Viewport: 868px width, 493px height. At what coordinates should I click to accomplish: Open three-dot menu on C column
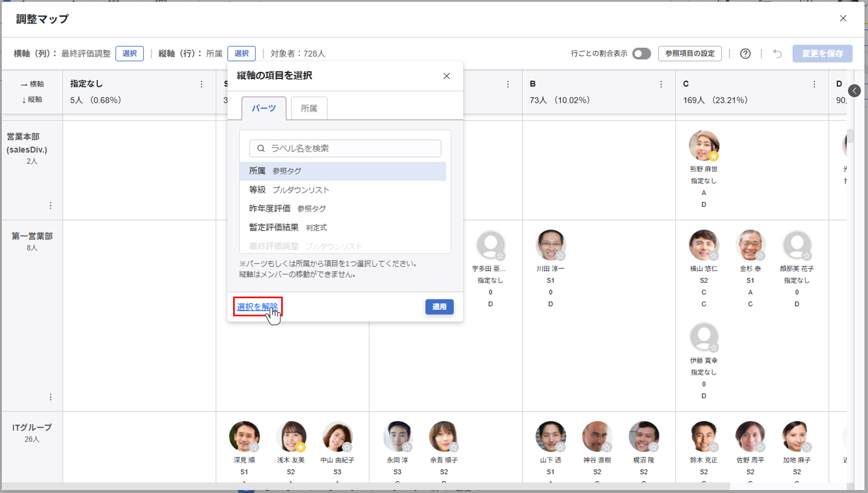pyautogui.click(x=814, y=84)
